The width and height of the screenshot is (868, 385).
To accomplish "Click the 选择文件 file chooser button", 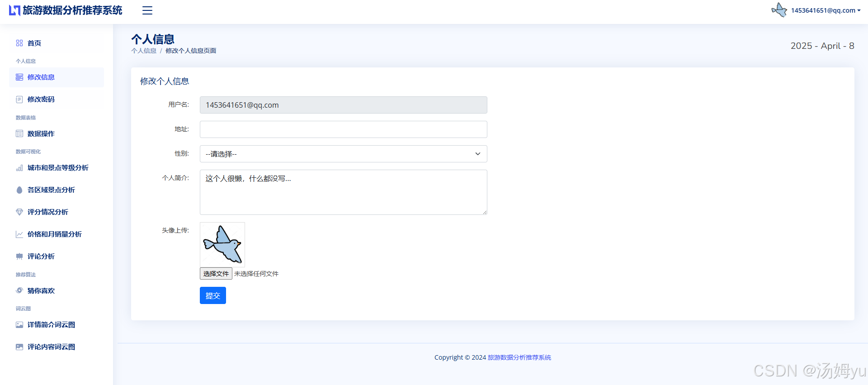I will [216, 274].
